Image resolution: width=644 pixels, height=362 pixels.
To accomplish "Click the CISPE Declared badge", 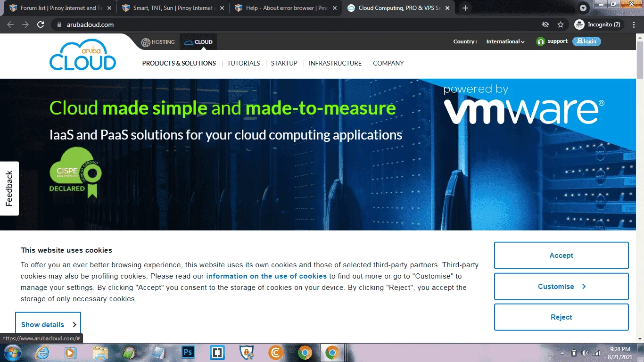I will pyautogui.click(x=75, y=172).
